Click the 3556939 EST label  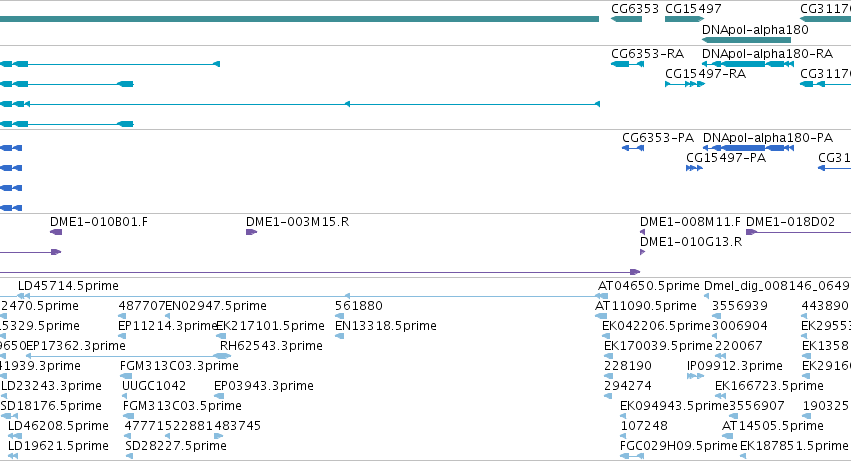click(x=740, y=306)
